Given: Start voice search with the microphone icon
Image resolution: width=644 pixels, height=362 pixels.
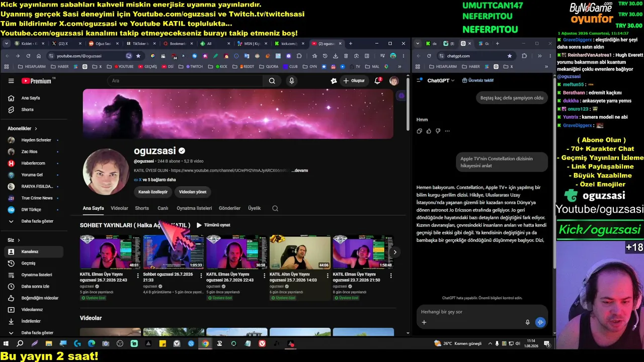Looking at the screenshot, I should pyautogui.click(x=291, y=80).
